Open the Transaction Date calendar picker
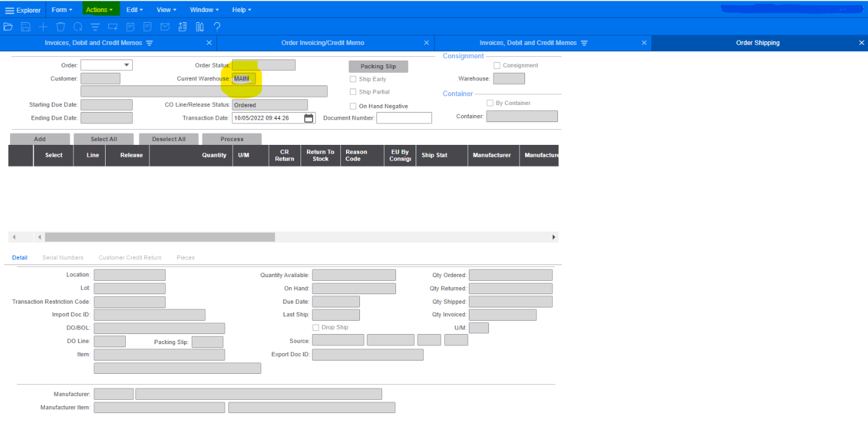Viewport: 868px width, 446px height. coord(309,118)
